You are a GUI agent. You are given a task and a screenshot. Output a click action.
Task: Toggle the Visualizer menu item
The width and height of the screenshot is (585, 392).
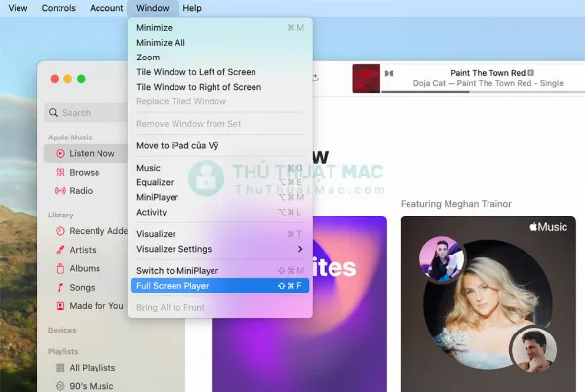[219, 234]
